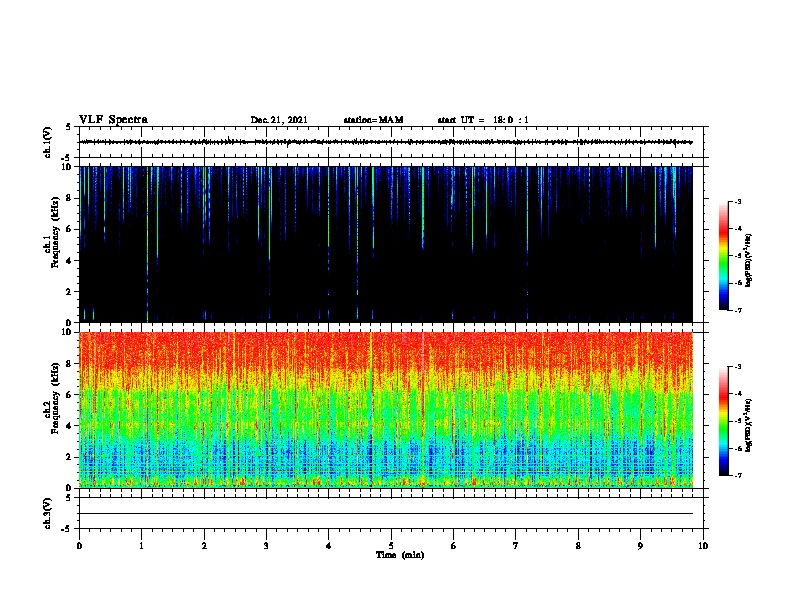Click the time axis tick label "10"
Viewport: 792px width, 612px height.
click(703, 546)
